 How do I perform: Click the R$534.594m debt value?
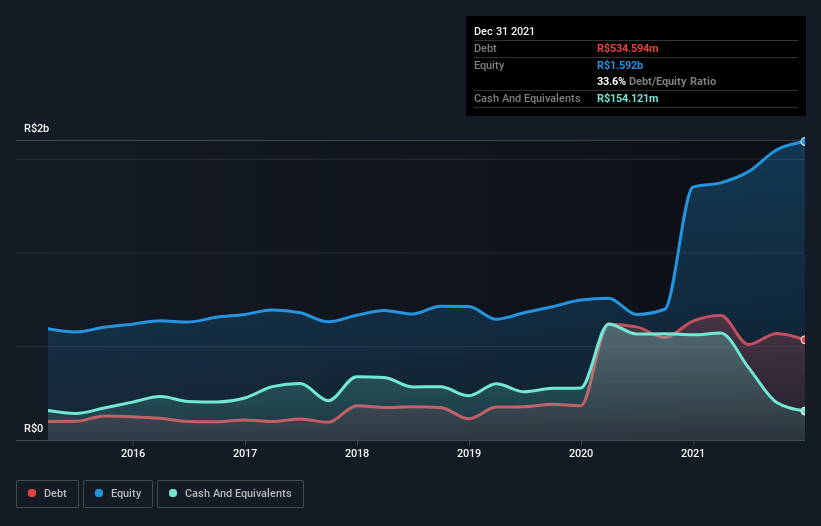pos(628,48)
